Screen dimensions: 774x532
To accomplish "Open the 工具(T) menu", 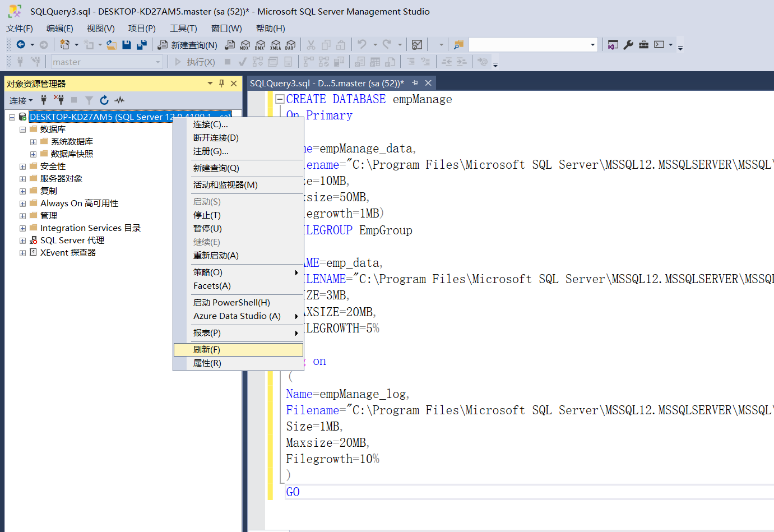I will click(183, 28).
